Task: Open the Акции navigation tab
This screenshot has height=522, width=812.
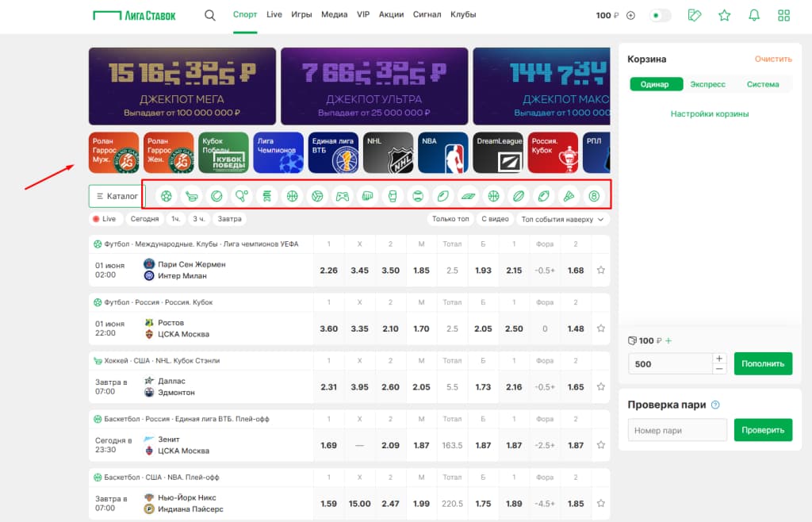Action: click(391, 14)
